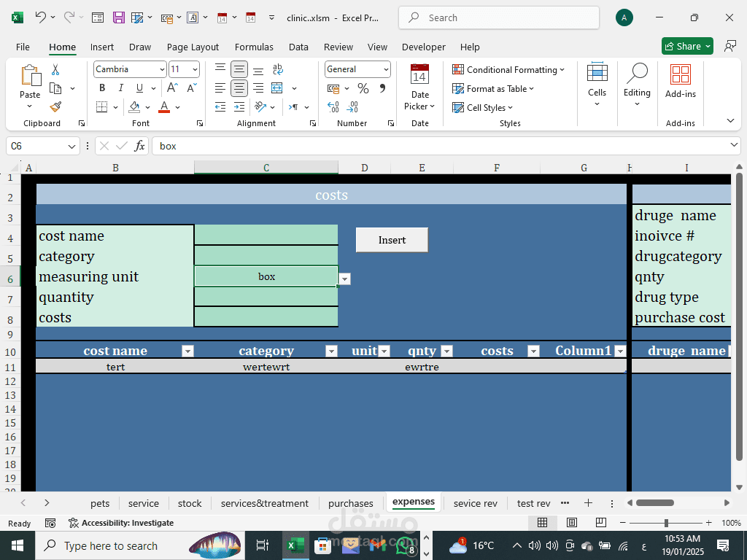Click the Cut scissors icon

click(55, 70)
